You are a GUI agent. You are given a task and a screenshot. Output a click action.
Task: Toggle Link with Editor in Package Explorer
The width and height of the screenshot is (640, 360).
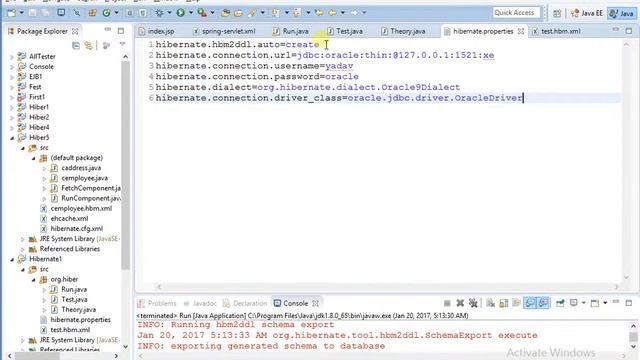pyautogui.click(x=89, y=45)
